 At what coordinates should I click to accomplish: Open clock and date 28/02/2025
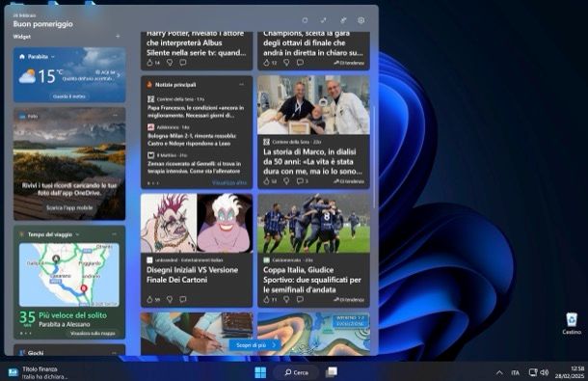[x=570, y=372]
